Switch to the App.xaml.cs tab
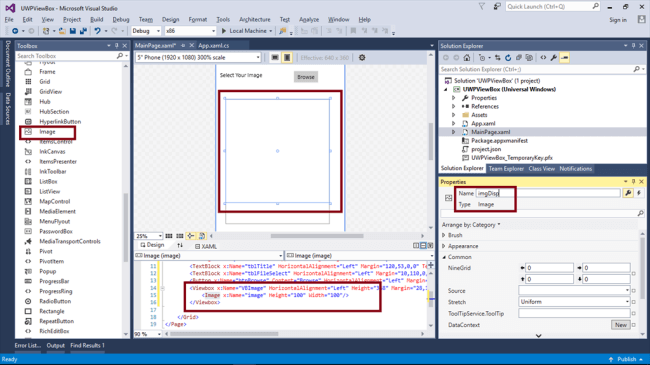Screen dimensions: 650x365 pyautogui.click(x=213, y=46)
